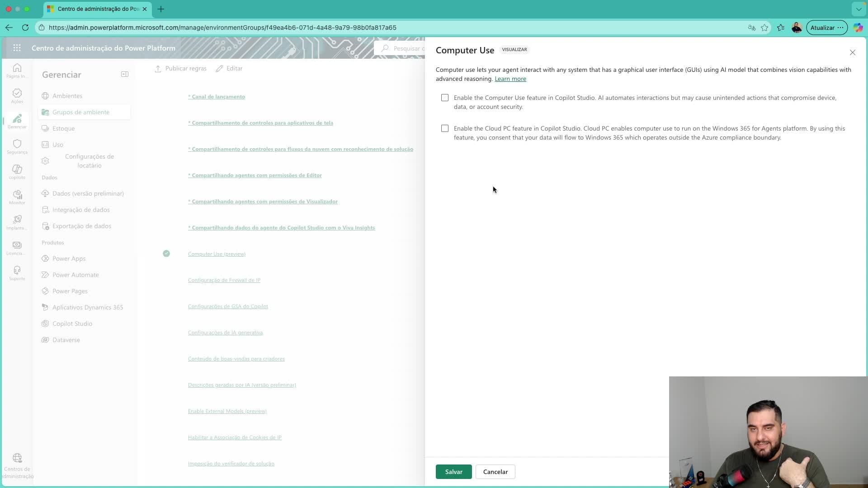Open the Monitor section in the sidebar
This screenshot has width=868, height=488.
(x=17, y=196)
